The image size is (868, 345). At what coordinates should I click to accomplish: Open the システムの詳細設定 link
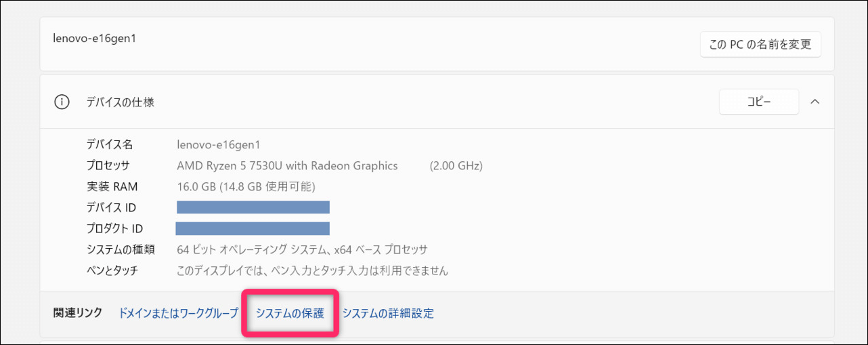click(x=388, y=313)
